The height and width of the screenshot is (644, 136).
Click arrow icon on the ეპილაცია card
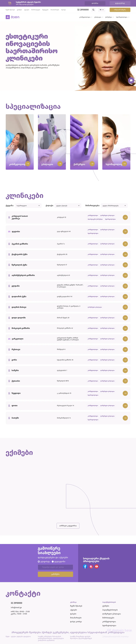coord(60,164)
